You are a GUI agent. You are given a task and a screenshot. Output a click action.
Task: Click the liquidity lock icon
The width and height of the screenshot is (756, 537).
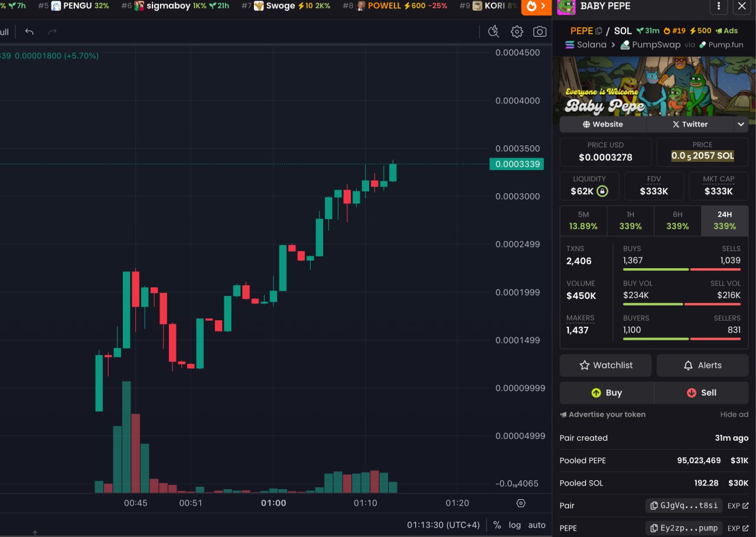tap(602, 191)
